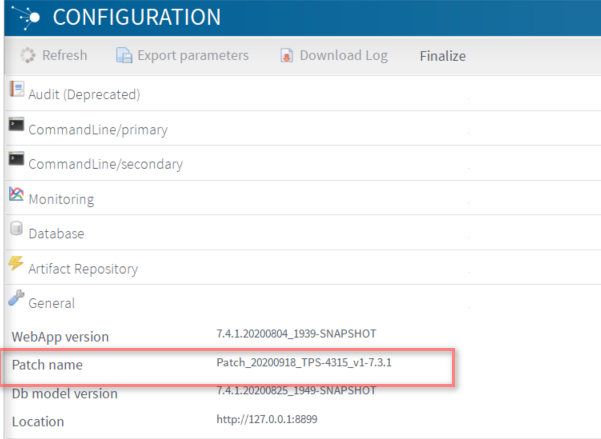Expand the Audit (Deprecated) section
The image size is (601, 439).
84,95
